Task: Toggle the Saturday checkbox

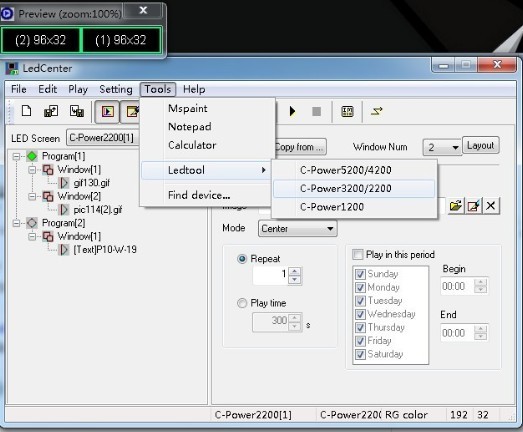Action: pyautogui.click(x=360, y=354)
